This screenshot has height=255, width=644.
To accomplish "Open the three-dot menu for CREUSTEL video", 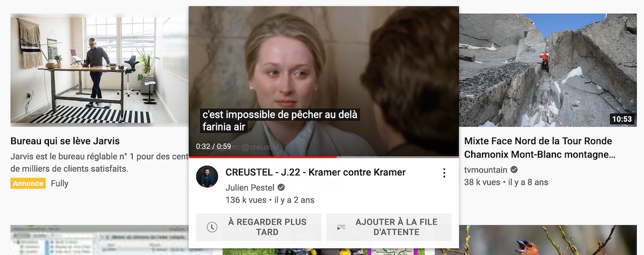I will point(444,173).
